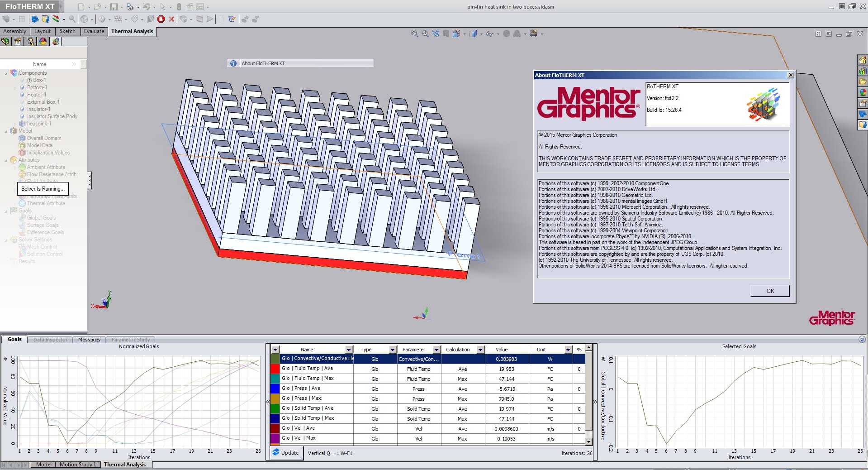
Task: Click the About FloTHERM XT info bar
Action: coord(300,63)
